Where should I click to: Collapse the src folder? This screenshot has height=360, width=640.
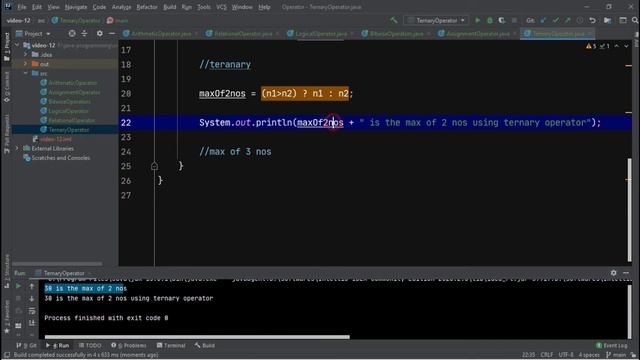coord(26,73)
